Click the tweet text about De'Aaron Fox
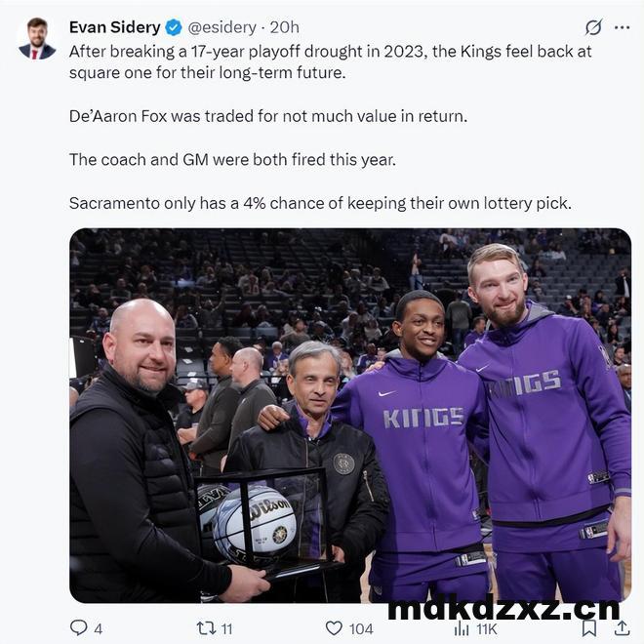 click(x=268, y=116)
